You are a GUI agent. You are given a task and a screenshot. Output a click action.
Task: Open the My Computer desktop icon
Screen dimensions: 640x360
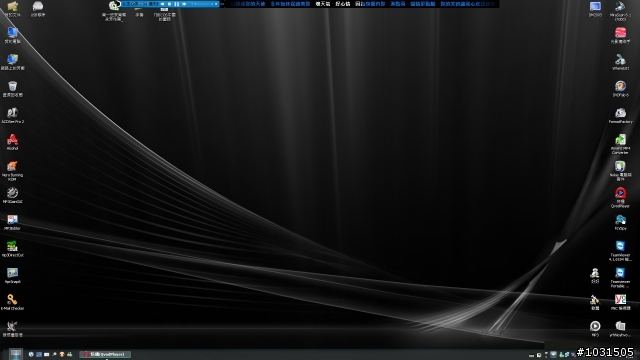pos(12,33)
